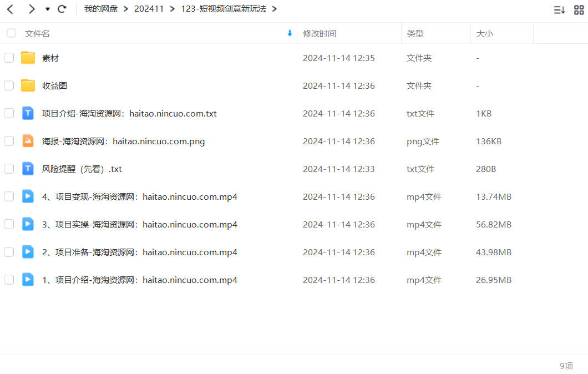Click the 1KB size value
588x374 pixels.
pos(484,114)
